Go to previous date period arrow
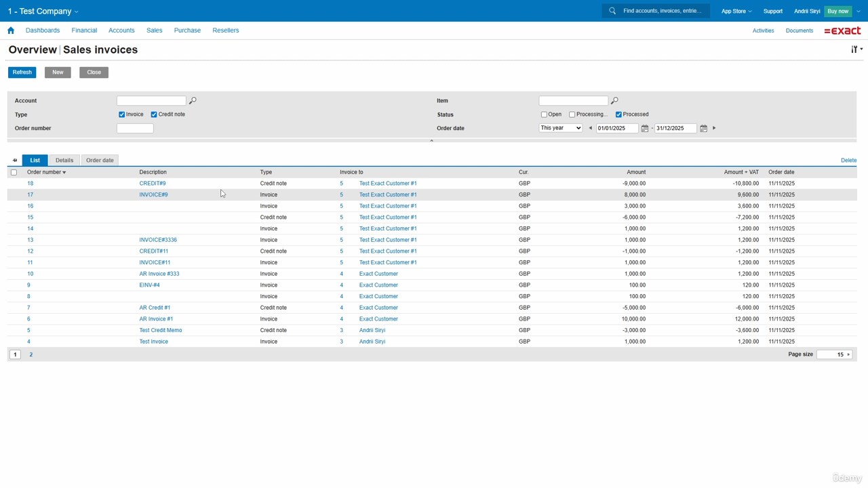Screen dimensions: 868x488 (590, 128)
